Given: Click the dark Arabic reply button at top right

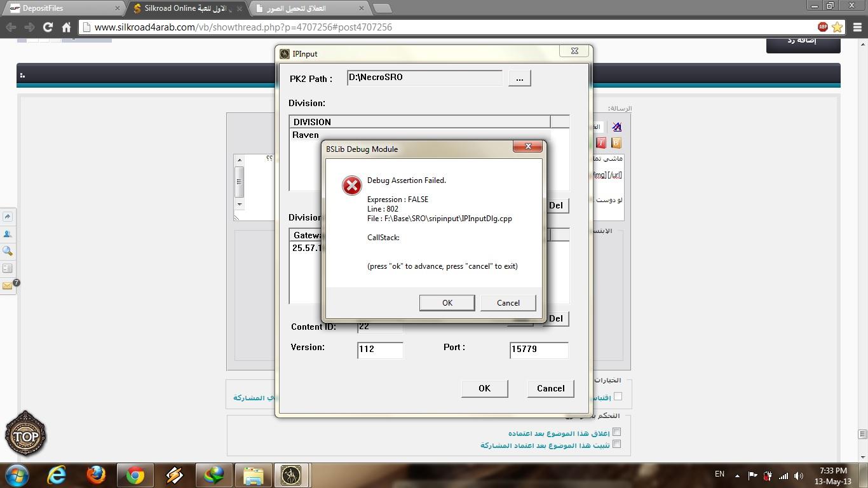Looking at the screenshot, I should tap(803, 44).
